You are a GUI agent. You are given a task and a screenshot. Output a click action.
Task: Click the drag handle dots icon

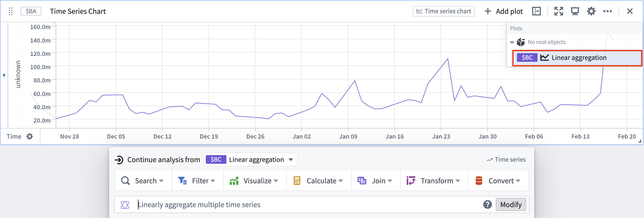[11, 11]
